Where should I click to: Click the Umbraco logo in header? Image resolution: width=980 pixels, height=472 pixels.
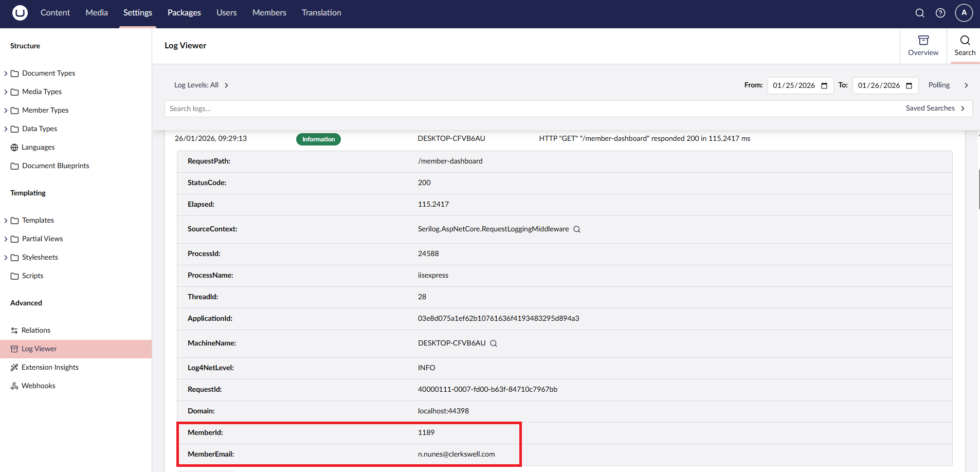pyautogui.click(x=20, y=13)
